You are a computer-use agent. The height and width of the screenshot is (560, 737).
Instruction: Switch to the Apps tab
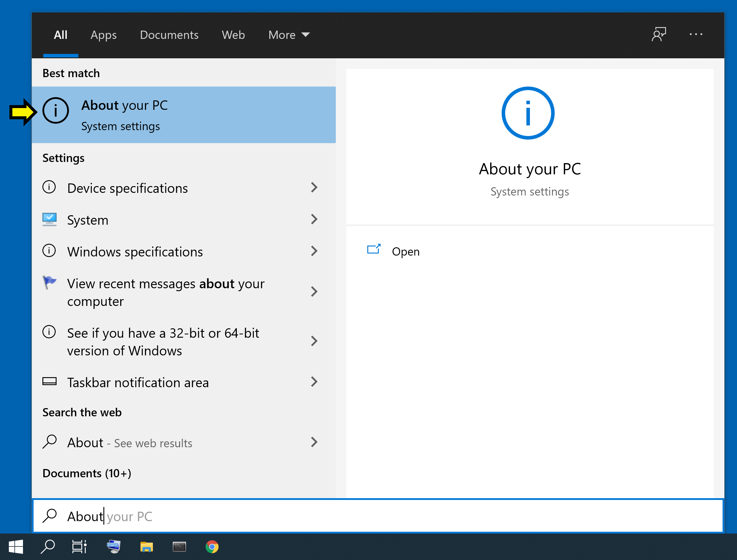pos(103,35)
